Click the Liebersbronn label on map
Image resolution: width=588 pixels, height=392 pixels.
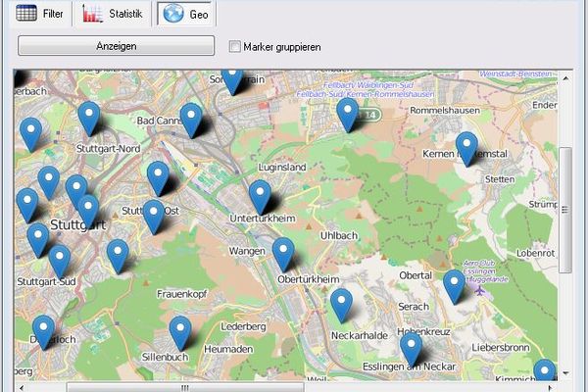tap(501, 347)
